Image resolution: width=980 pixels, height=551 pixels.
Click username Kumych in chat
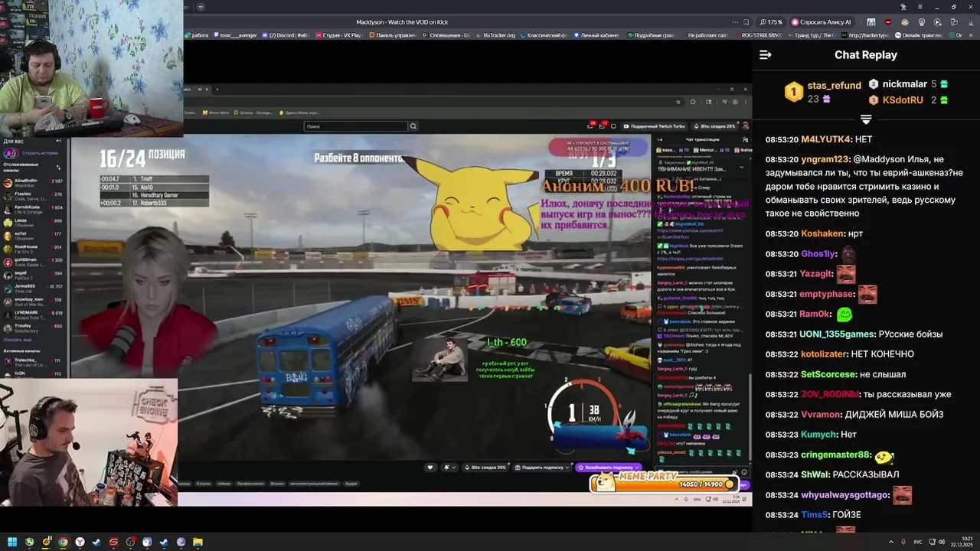(819, 434)
